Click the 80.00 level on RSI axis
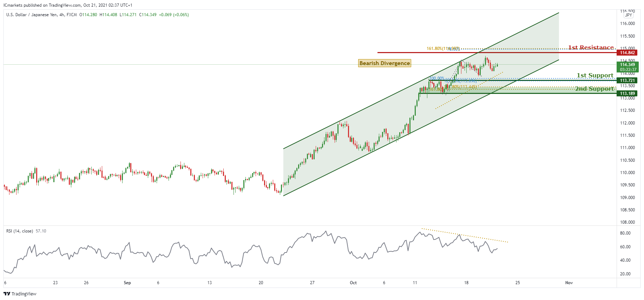The height and width of the screenshot is (300, 644). pyautogui.click(x=625, y=233)
